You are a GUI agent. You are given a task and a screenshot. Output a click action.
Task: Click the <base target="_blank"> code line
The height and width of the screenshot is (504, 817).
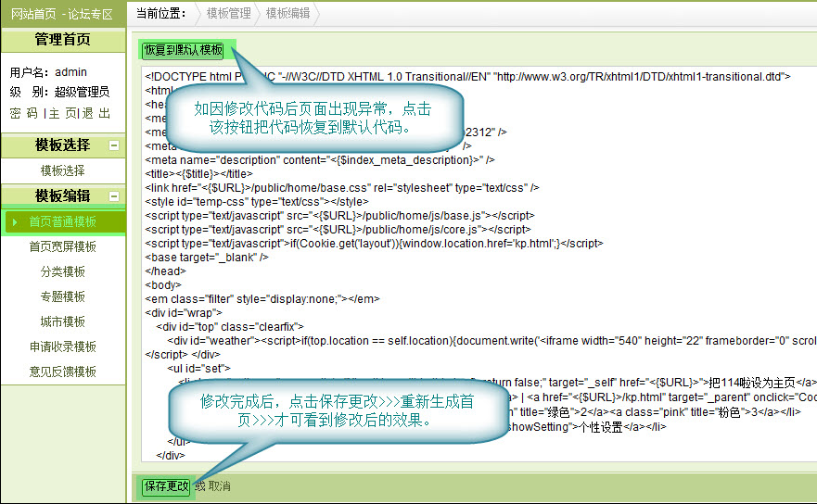[206, 258]
